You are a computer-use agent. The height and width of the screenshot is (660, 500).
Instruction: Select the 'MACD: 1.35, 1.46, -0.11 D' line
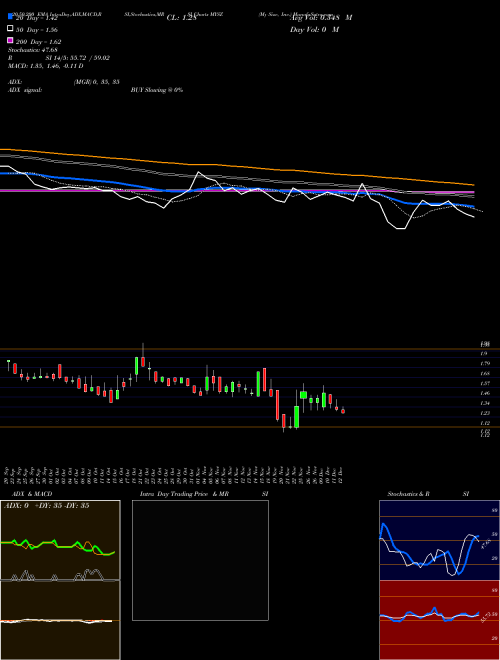(45, 66)
